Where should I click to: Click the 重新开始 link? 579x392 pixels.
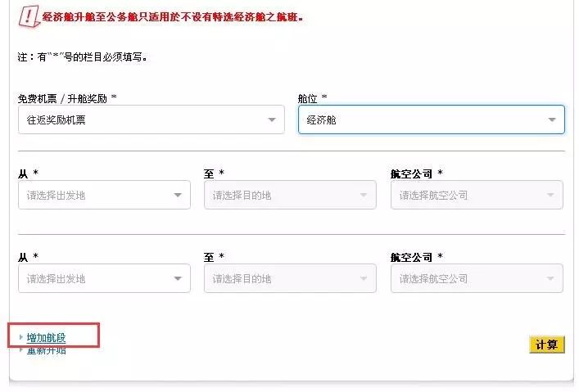coord(46,350)
